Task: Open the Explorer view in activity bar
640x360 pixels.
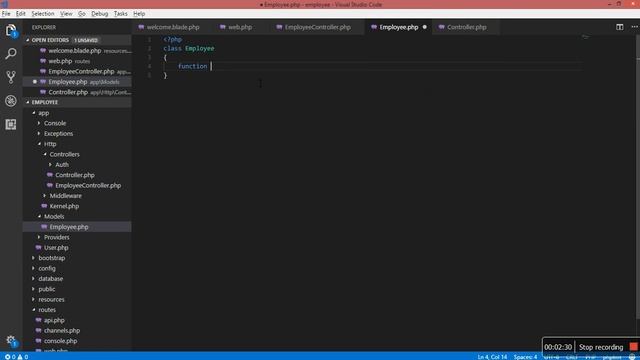Action: tap(11, 30)
